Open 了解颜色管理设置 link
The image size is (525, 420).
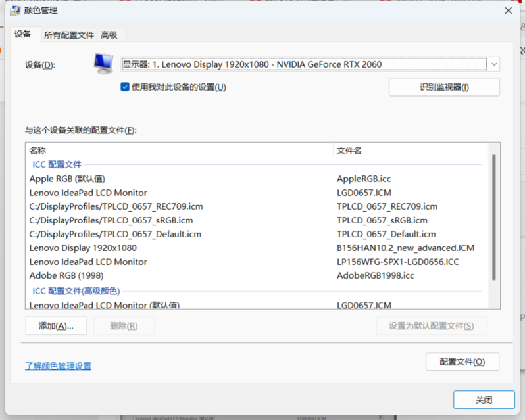click(x=58, y=366)
